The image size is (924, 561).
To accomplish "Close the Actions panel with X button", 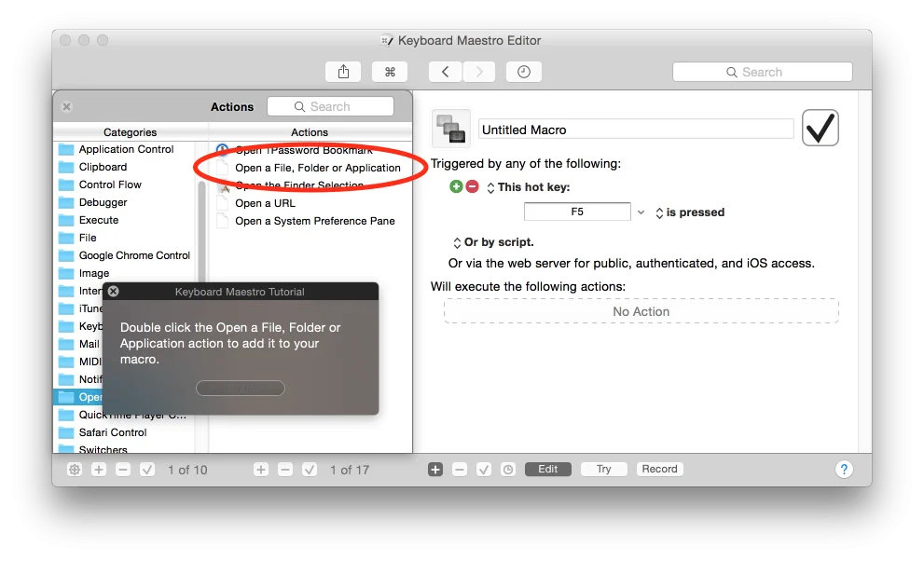I will coord(66,106).
